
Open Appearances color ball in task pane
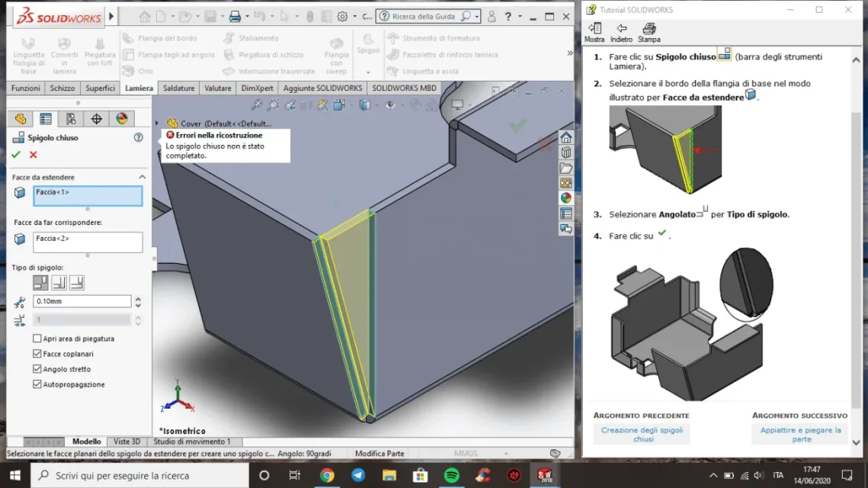click(x=565, y=197)
